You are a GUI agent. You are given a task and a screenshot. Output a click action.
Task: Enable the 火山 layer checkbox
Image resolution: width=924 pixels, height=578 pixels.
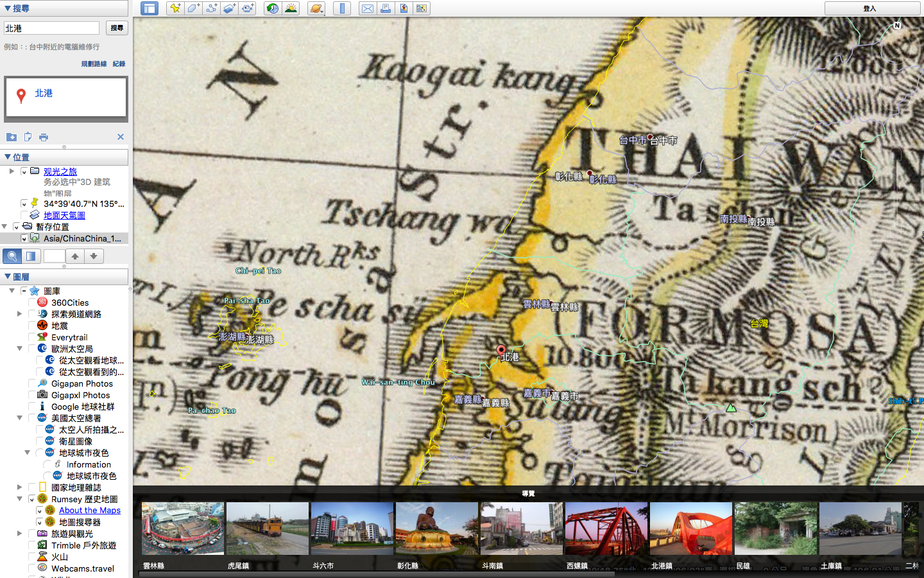pos(31,557)
